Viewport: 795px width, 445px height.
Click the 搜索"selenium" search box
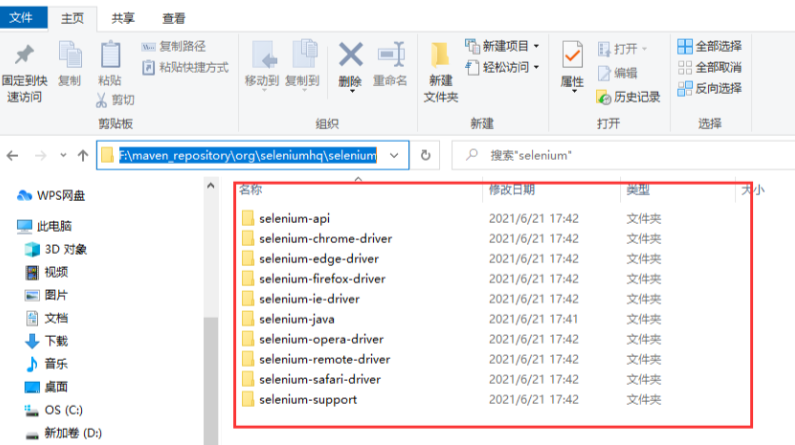pyautogui.click(x=624, y=155)
